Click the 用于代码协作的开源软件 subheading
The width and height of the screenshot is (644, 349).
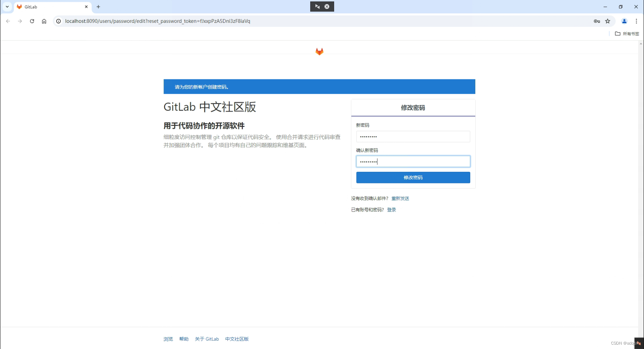click(x=204, y=126)
